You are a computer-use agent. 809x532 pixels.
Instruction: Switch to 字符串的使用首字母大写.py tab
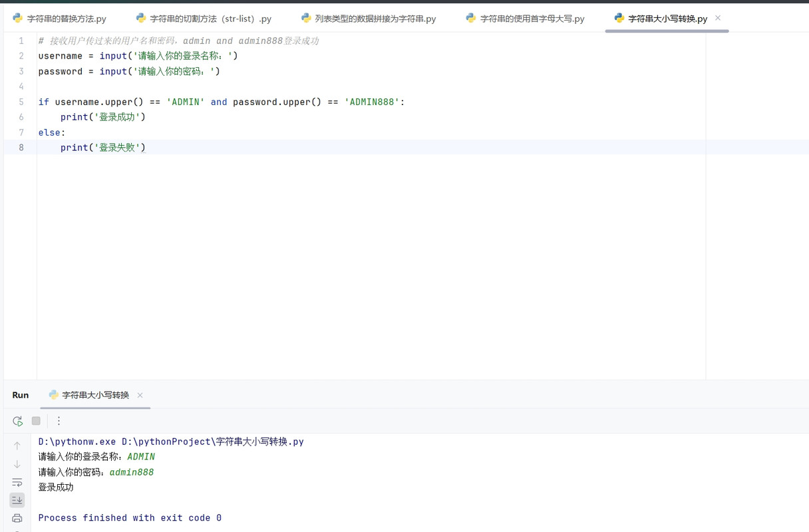point(526,19)
